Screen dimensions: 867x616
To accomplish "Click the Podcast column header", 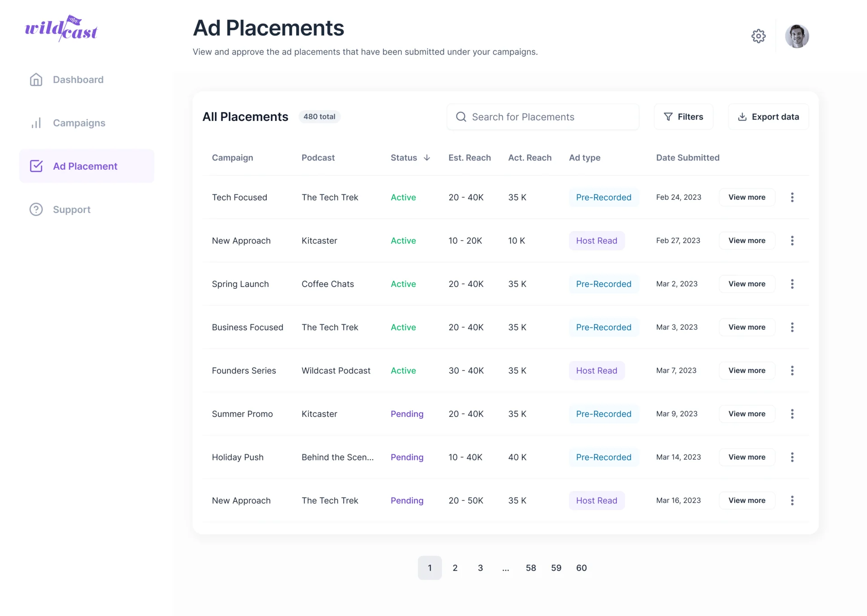I will coord(318,157).
